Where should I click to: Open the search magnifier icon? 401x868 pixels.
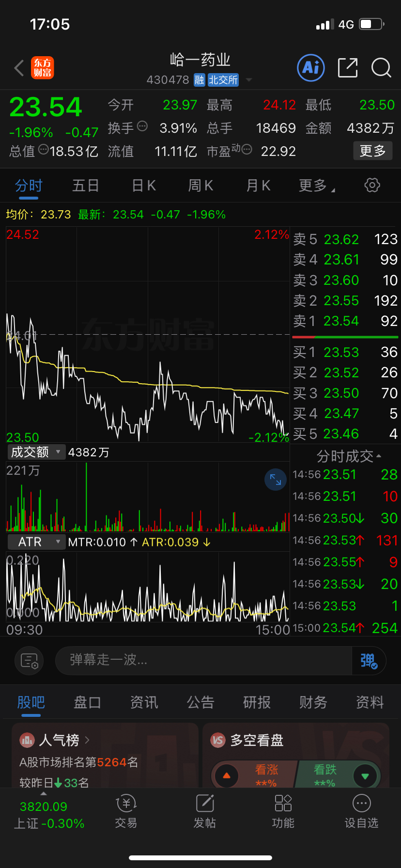coord(381,68)
